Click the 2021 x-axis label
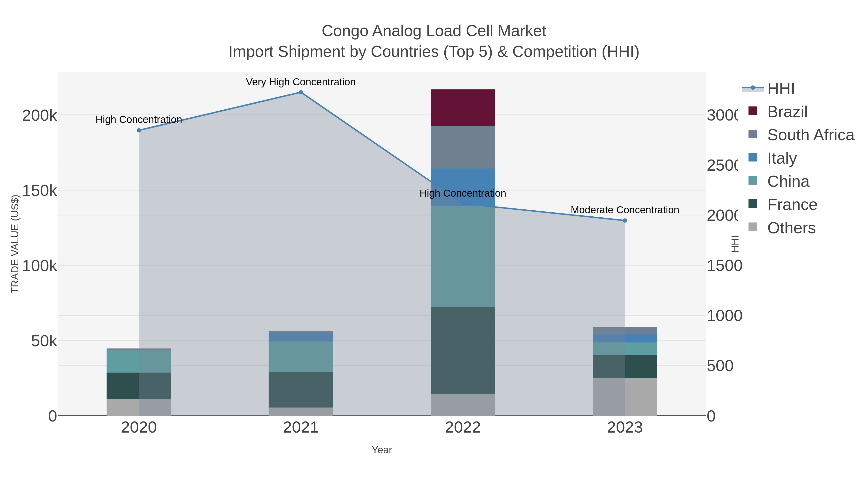This screenshot has height=488, width=868. (x=301, y=428)
